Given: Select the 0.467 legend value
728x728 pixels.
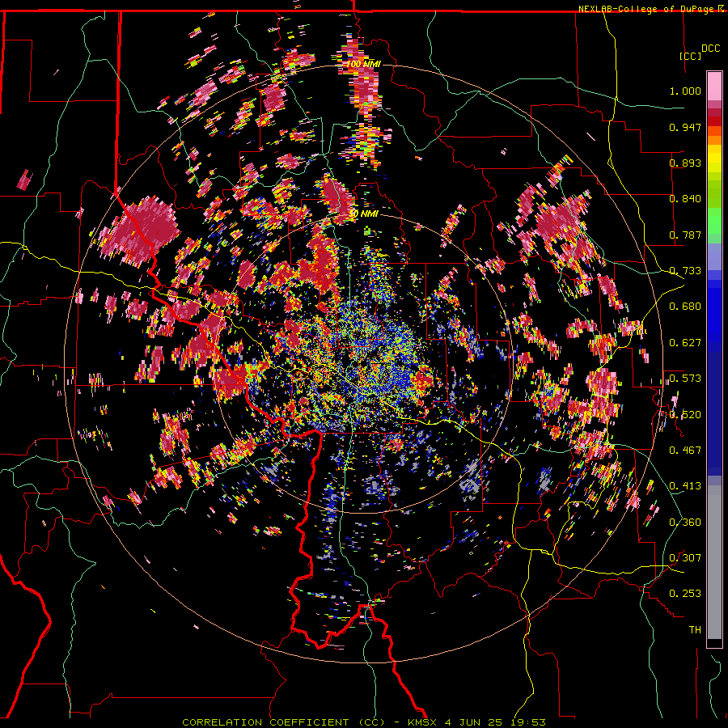Looking at the screenshot, I should coord(685,451).
